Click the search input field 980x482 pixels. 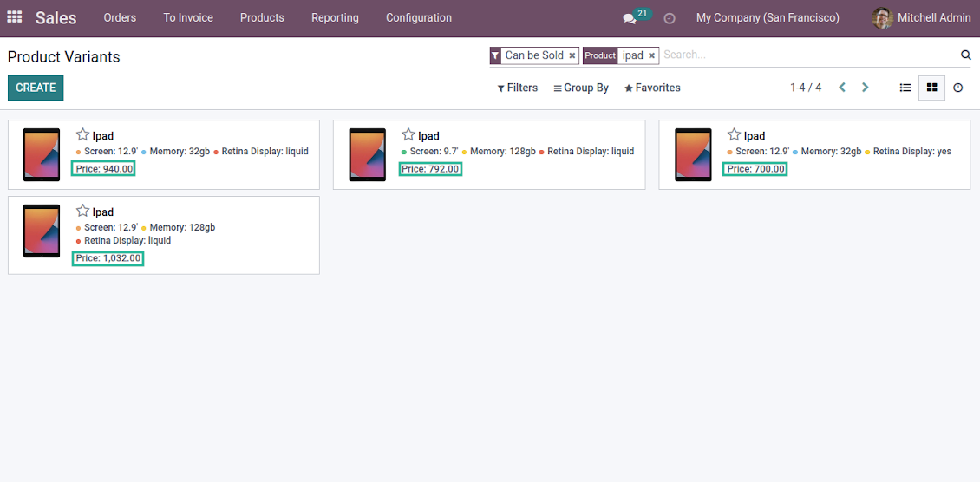809,55
